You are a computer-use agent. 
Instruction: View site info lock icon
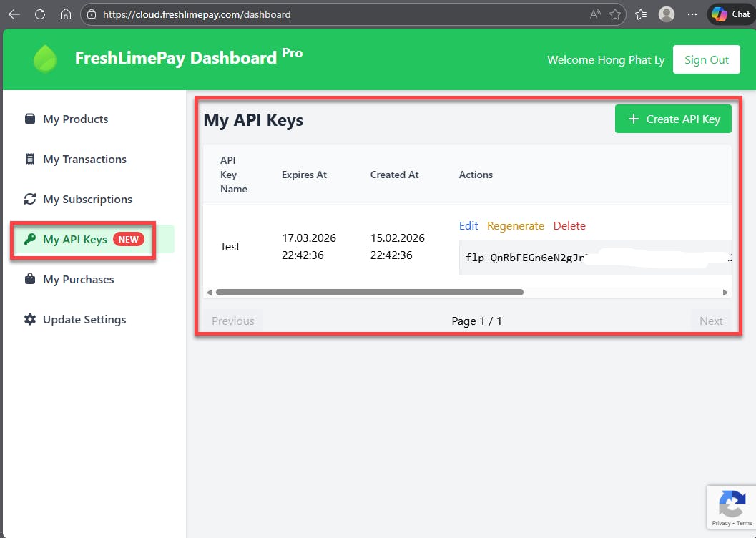91,14
